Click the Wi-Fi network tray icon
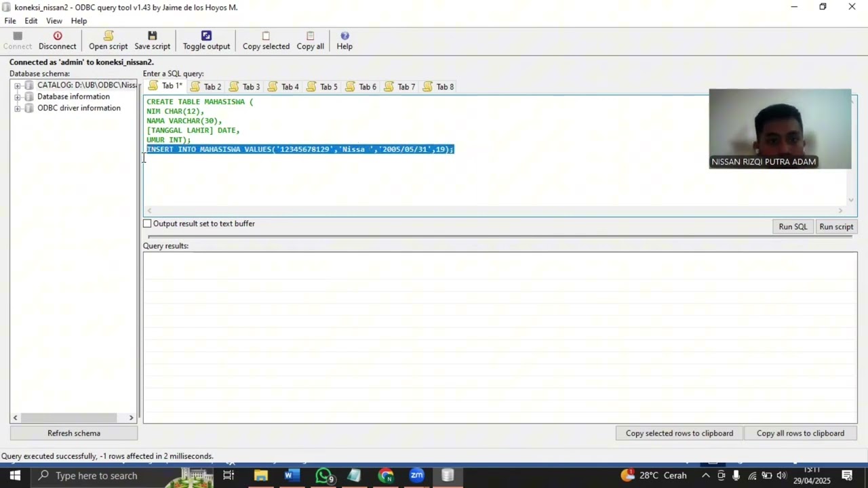The image size is (868, 488). point(752,476)
